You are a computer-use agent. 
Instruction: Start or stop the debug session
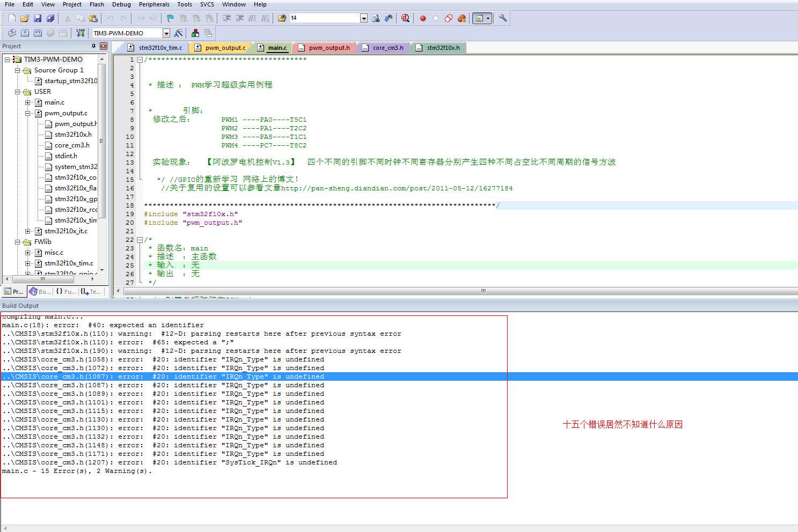click(x=405, y=18)
